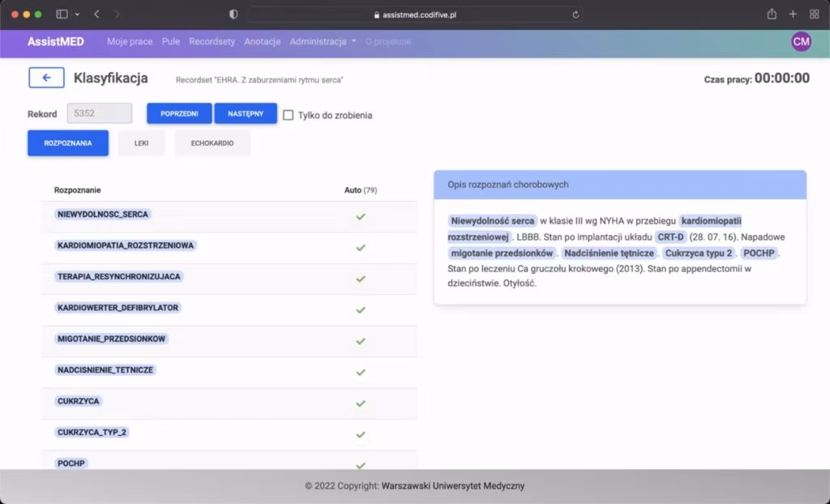Screen dimensions: 830x504
Task: Click highlighted Nadciśnienie tętnicze in description
Action: pos(609,253)
